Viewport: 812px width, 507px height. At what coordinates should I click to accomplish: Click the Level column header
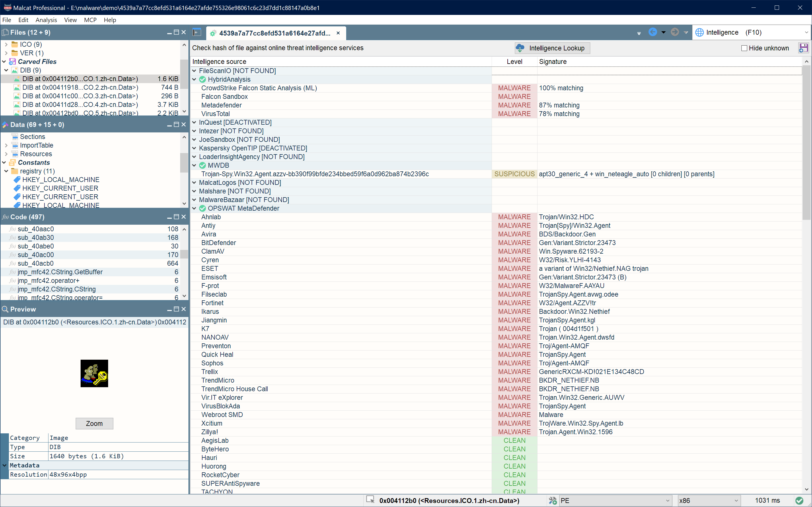[x=514, y=62]
